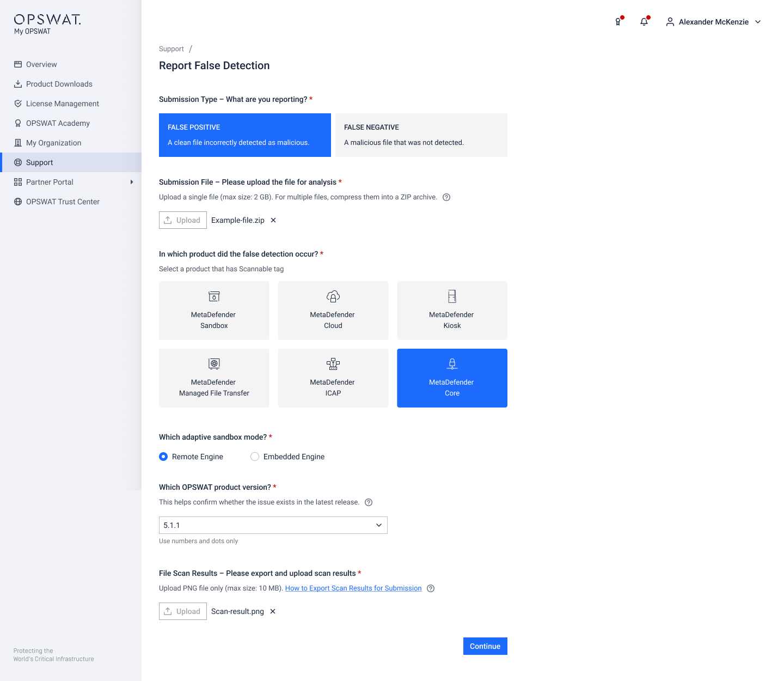Expand the Partner Portal submenu arrow
Image resolution: width=784 pixels, height=681 pixels.
132,182
